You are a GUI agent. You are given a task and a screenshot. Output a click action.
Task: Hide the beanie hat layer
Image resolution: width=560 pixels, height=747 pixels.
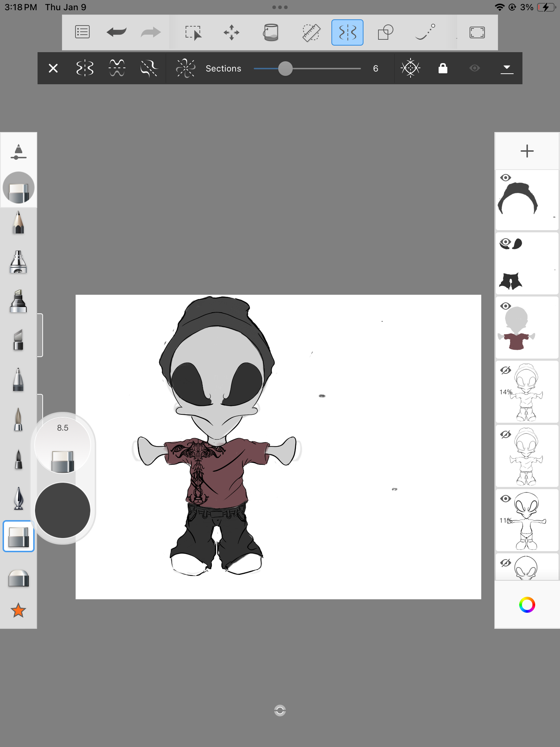click(x=505, y=178)
